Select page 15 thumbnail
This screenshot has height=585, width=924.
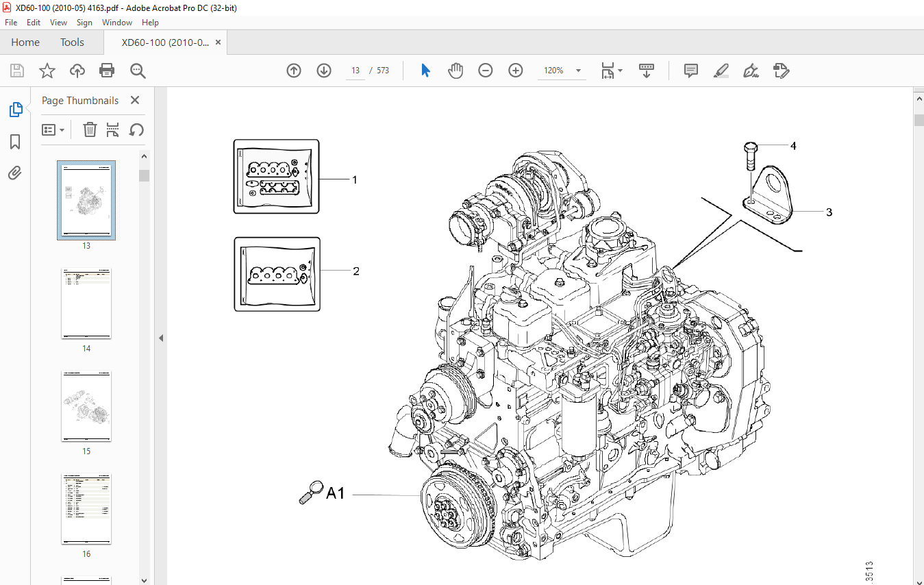(86, 406)
